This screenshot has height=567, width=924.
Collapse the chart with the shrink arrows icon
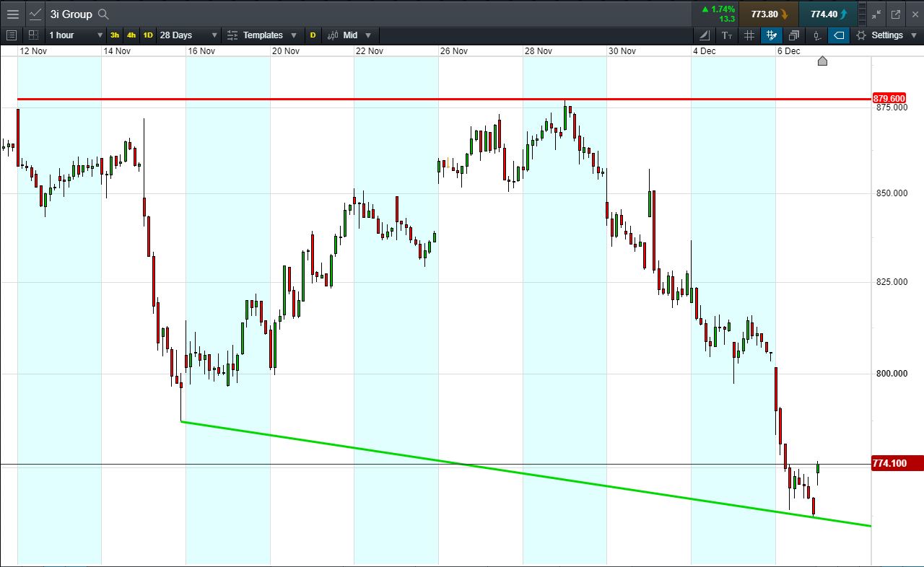pyautogui.click(x=876, y=14)
